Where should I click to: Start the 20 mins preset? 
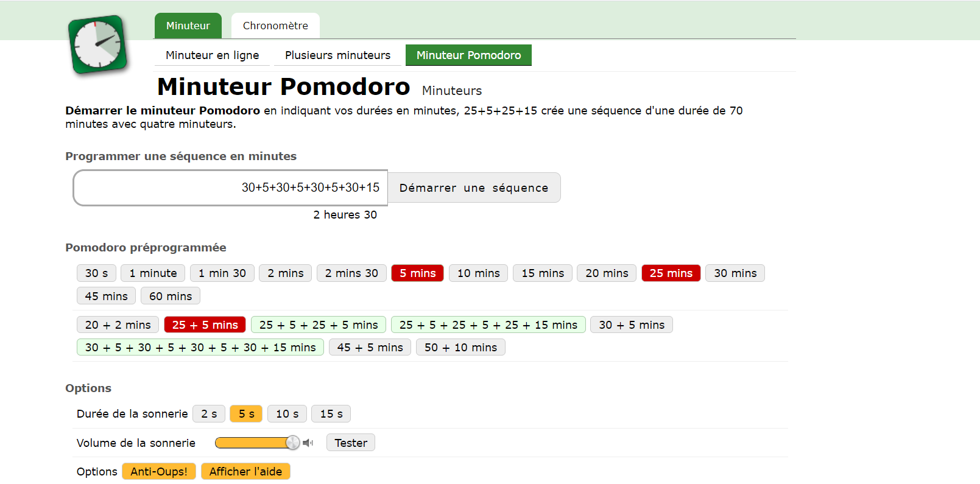[607, 273]
